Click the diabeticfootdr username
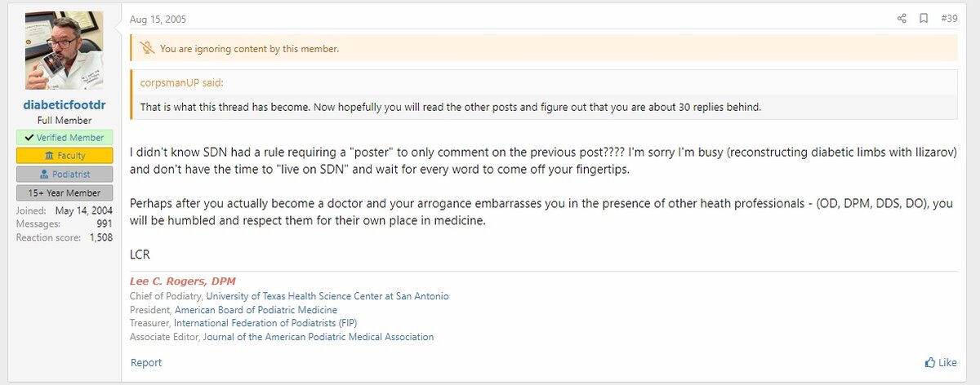Viewport: 980px width, 385px height. coord(65,105)
